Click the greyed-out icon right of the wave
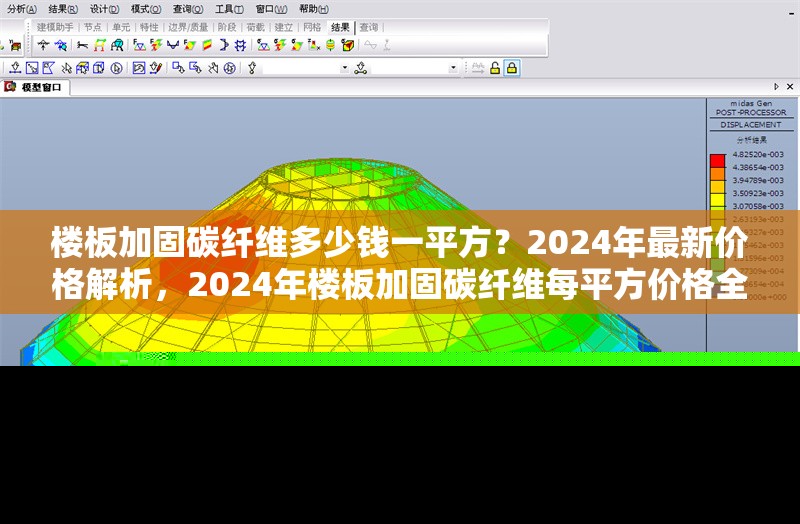Viewport: 800px width, 524px height. 387,45
